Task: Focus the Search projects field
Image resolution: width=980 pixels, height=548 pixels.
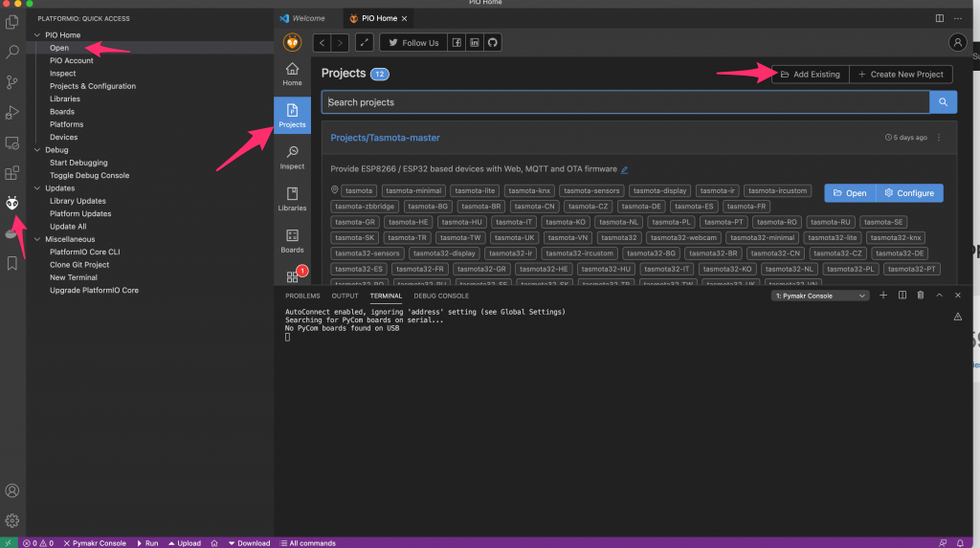Action: (x=625, y=101)
